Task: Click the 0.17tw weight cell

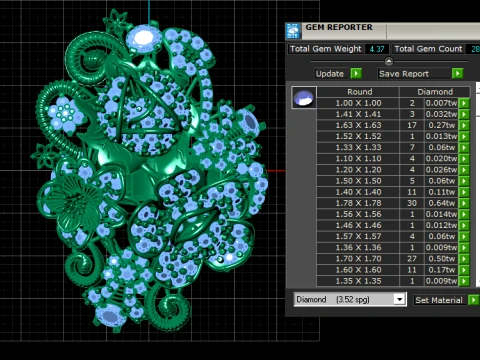Action: 441,270
